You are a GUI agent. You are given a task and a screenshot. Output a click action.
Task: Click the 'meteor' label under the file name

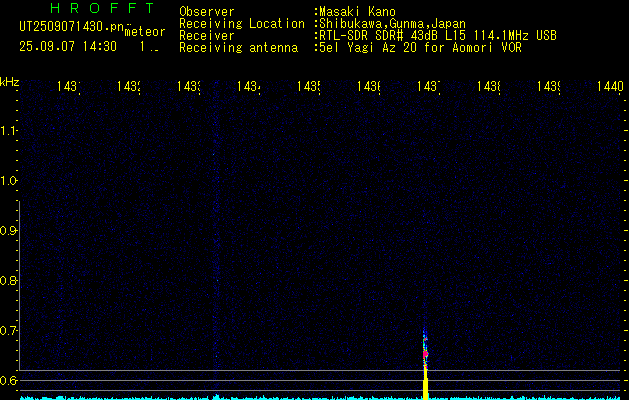pyautogui.click(x=145, y=32)
